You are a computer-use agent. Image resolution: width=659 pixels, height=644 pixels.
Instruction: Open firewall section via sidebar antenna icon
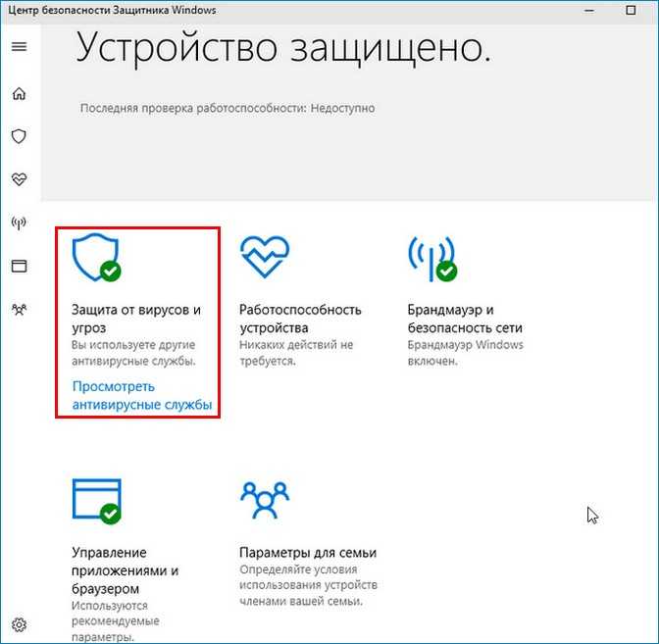[19, 223]
